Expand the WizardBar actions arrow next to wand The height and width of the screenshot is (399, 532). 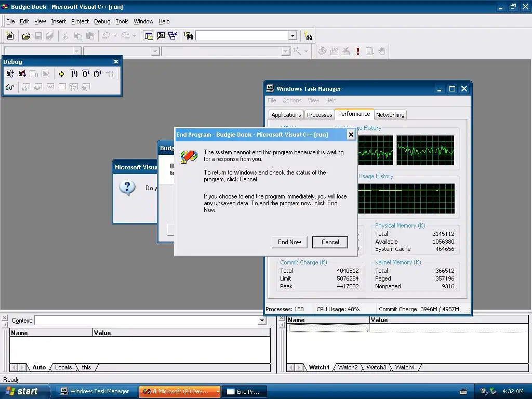pos(306,51)
